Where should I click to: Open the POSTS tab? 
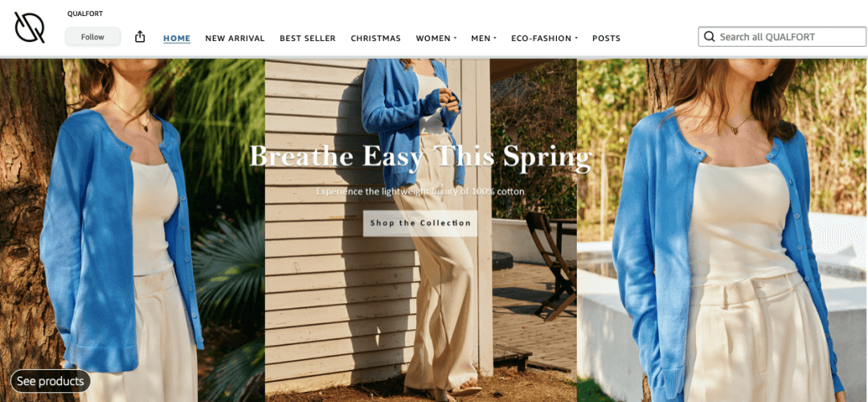pyautogui.click(x=606, y=39)
